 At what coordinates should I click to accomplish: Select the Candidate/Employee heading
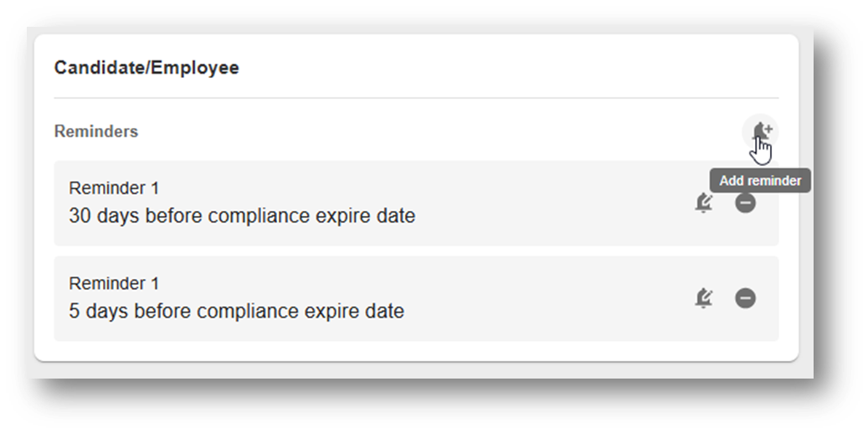(x=146, y=68)
